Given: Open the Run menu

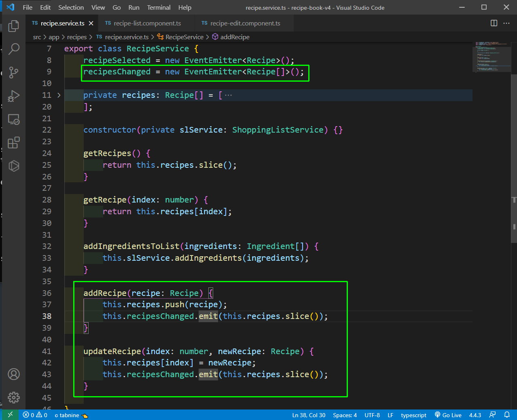Looking at the screenshot, I should [x=134, y=7].
